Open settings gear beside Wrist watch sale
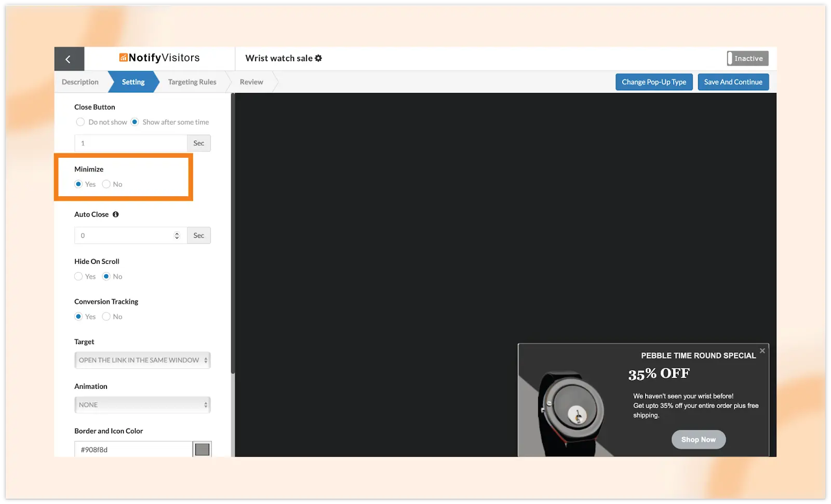This screenshot has height=504, width=831. point(318,58)
